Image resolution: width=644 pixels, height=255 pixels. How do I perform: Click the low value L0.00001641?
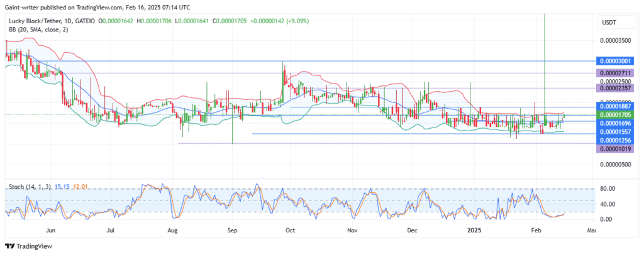pos(193,21)
